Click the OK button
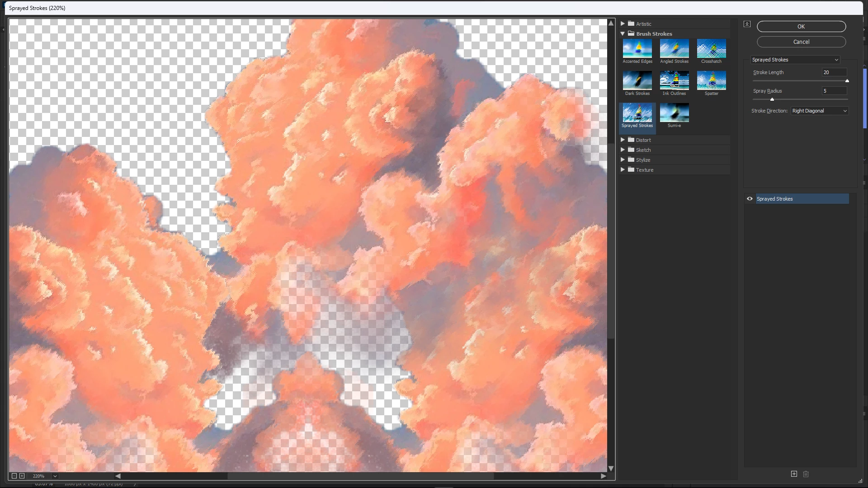This screenshot has width=868, height=488. (x=801, y=27)
